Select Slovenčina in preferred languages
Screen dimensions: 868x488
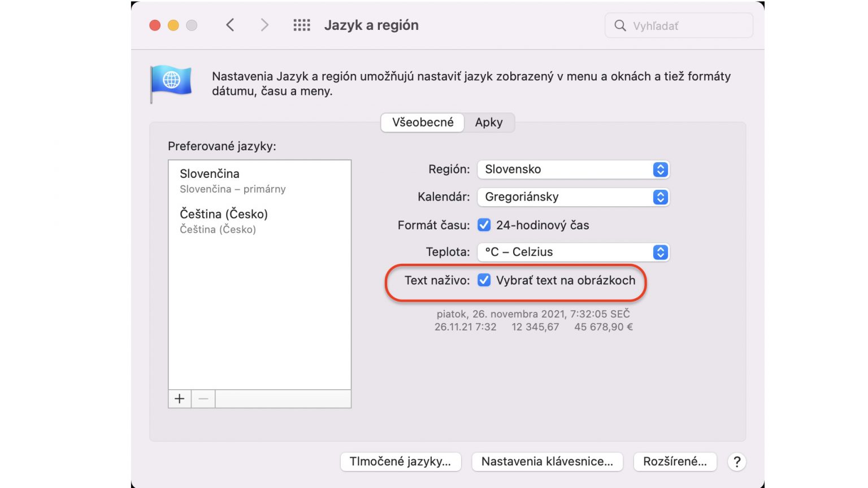(260, 181)
